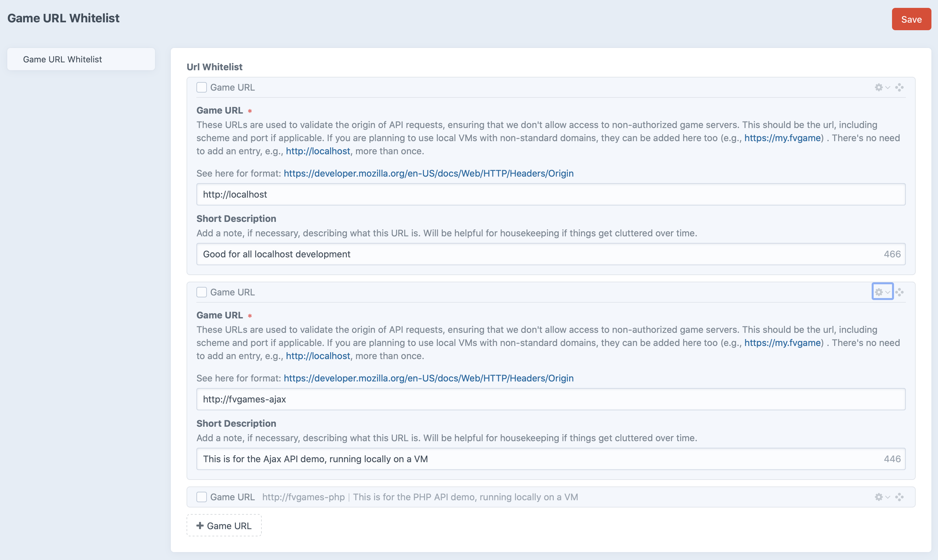The image size is (938, 560).
Task: Open the chevron dropdown beside the first card's gear
Action: point(887,87)
